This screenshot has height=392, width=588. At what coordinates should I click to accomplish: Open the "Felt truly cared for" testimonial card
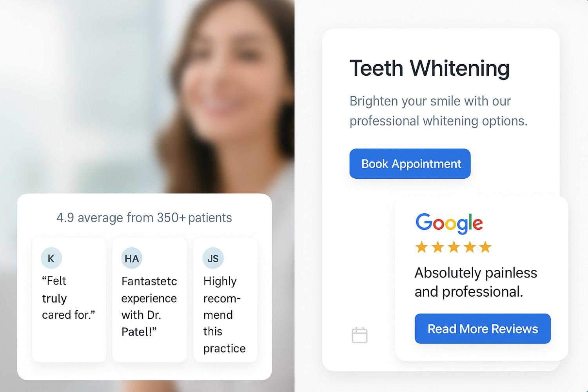[x=69, y=300]
